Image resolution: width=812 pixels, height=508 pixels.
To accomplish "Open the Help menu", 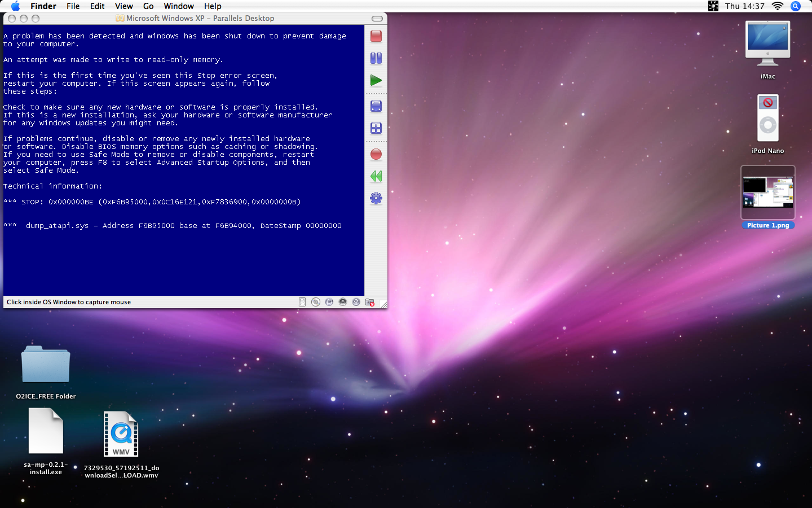I will coord(213,6).
